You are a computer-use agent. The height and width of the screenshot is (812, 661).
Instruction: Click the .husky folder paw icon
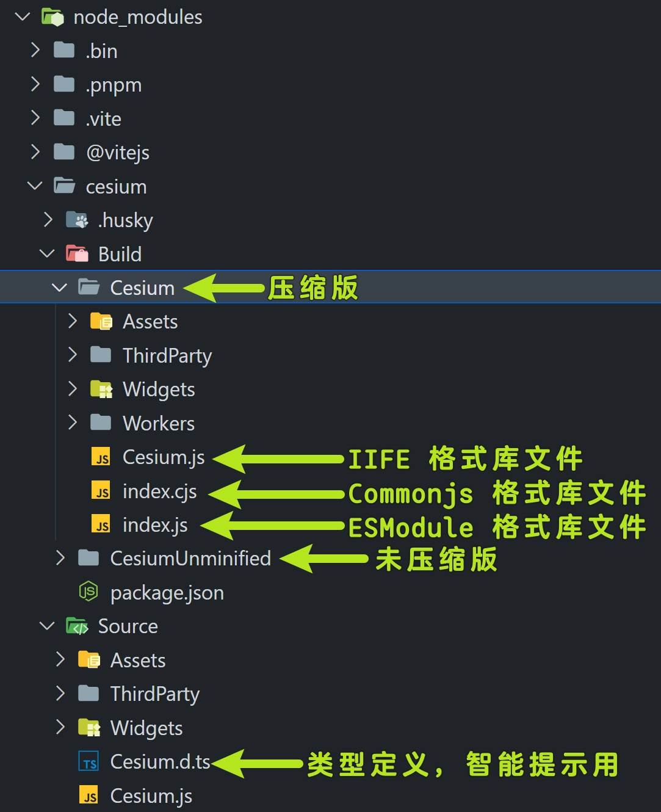click(77, 220)
